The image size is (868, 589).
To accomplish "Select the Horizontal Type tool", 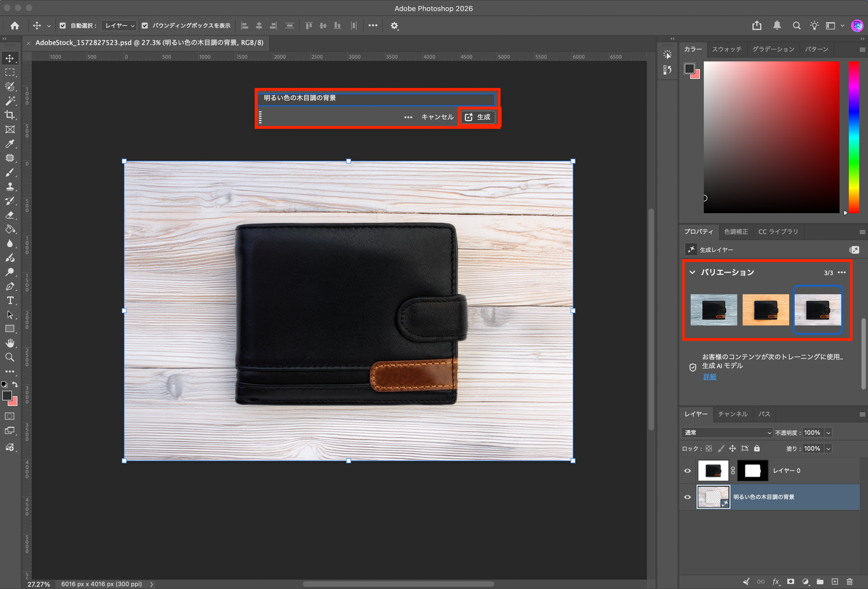I will point(10,300).
